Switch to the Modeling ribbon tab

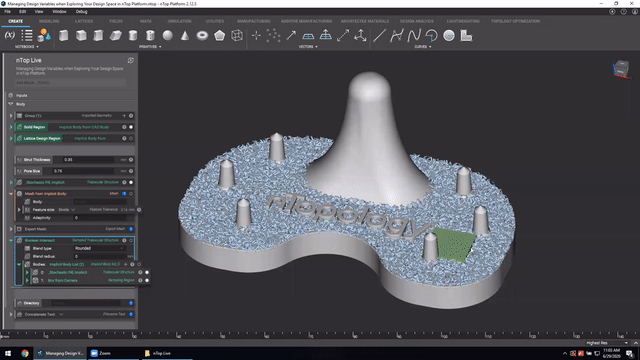pyautogui.click(x=49, y=21)
